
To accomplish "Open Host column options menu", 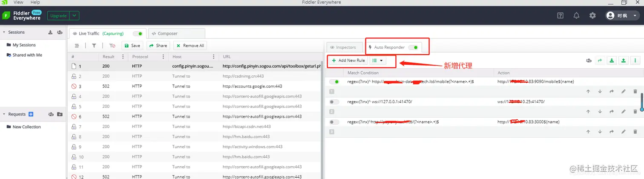I will [x=213, y=57].
